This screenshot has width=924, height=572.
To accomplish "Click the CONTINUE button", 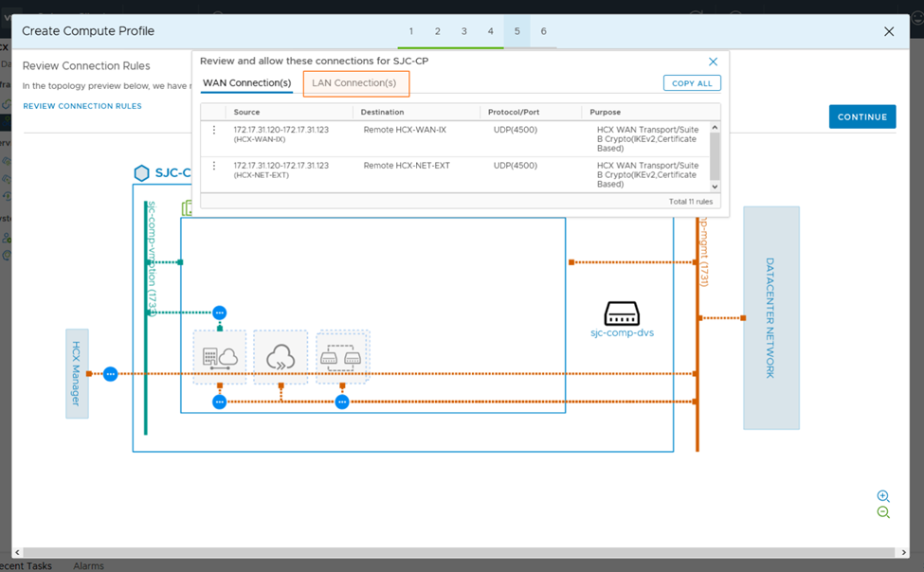I will (861, 116).
